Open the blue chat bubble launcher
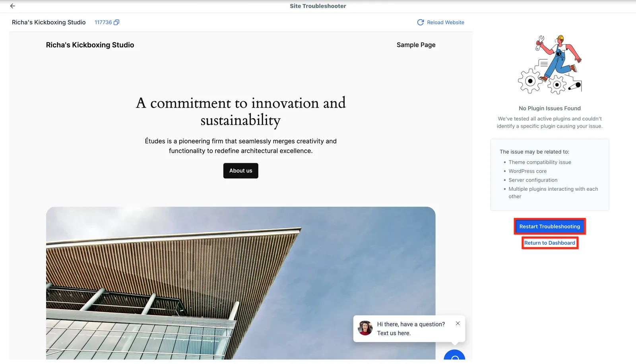The image size is (636, 364). click(x=454, y=356)
